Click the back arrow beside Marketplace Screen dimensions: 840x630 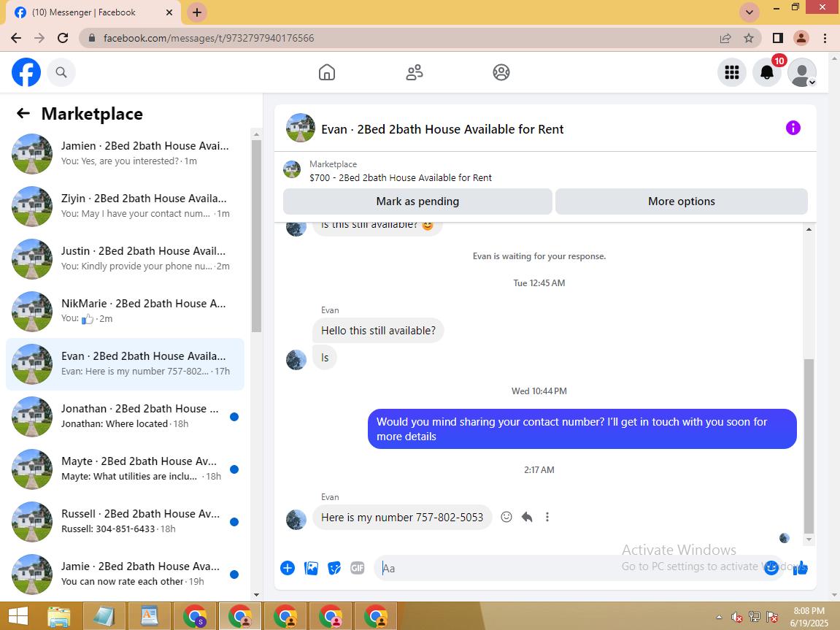(23, 113)
